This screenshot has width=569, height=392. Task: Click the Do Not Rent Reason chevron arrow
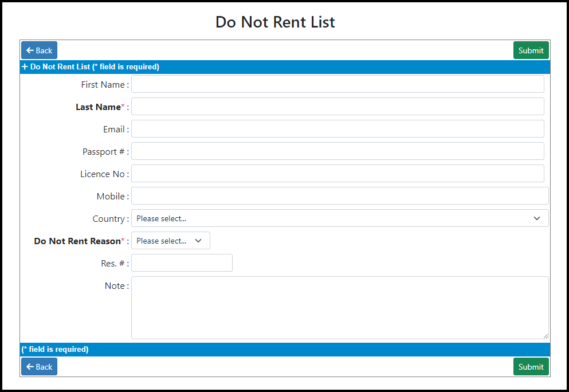[x=198, y=241]
